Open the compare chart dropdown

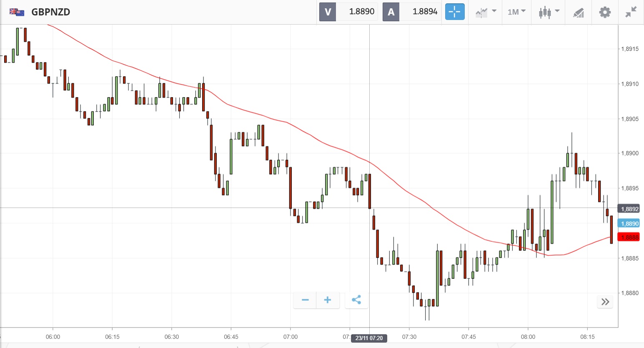pyautogui.click(x=486, y=12)
